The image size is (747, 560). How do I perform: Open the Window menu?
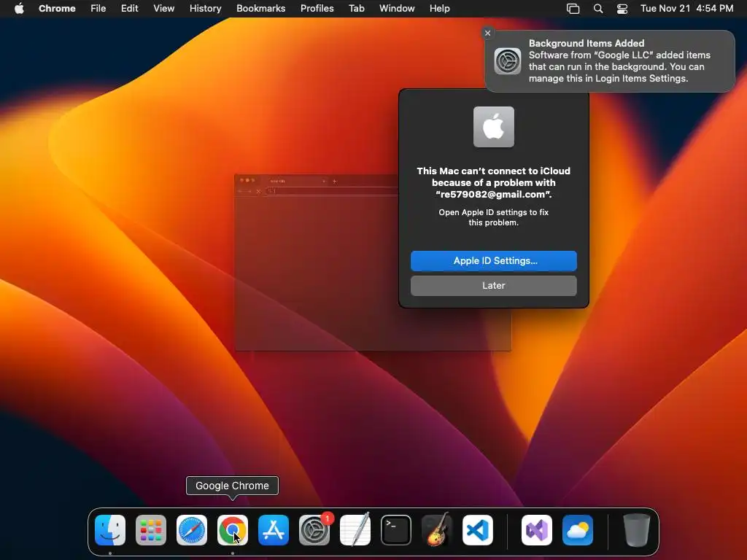[397, 9]
